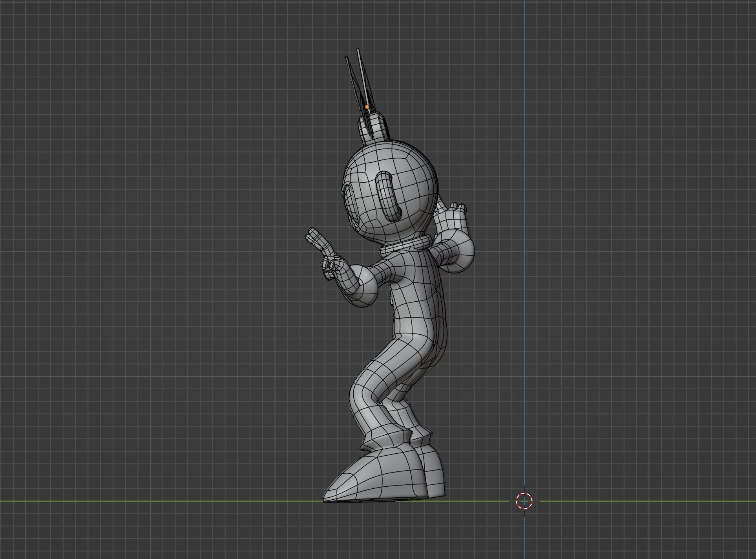Viewport: 756px width, 559px height.
Task: Click the orange object origin dot
Action: [x=367, y=106]
